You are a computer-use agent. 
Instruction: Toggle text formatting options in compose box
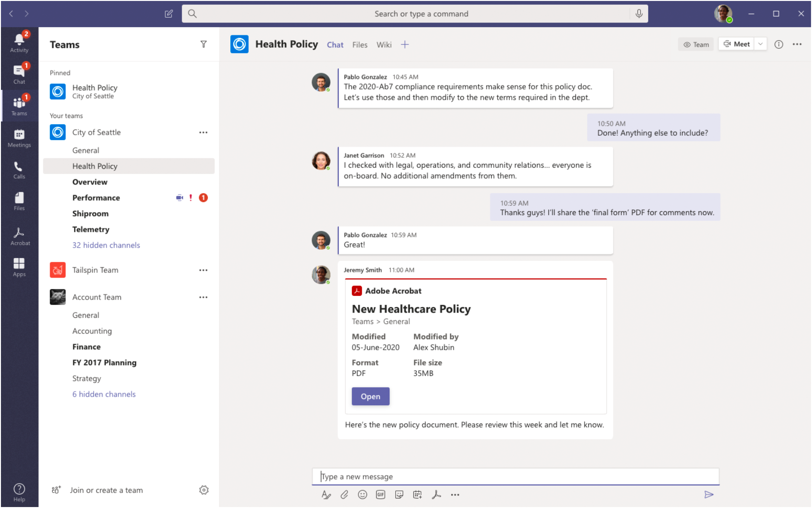[x=326, y=495]
